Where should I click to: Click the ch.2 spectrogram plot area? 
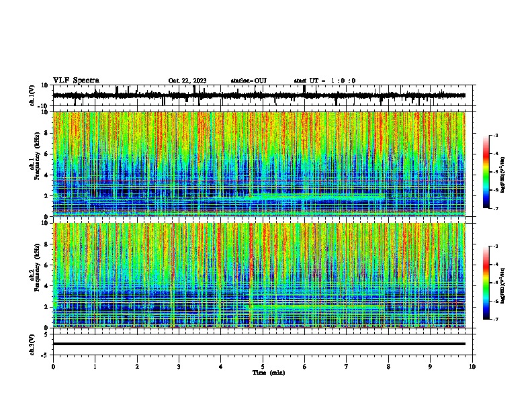tap(259, 275)
